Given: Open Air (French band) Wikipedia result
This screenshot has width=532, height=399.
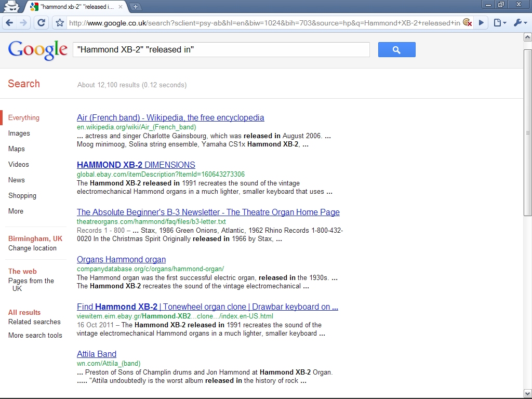Looking at the screenshot, I should pyautogui.click(x=170, y=117).
